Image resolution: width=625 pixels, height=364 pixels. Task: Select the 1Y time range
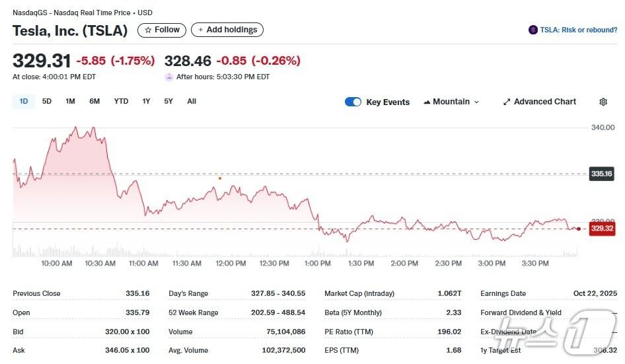click(x=146, y=101)
